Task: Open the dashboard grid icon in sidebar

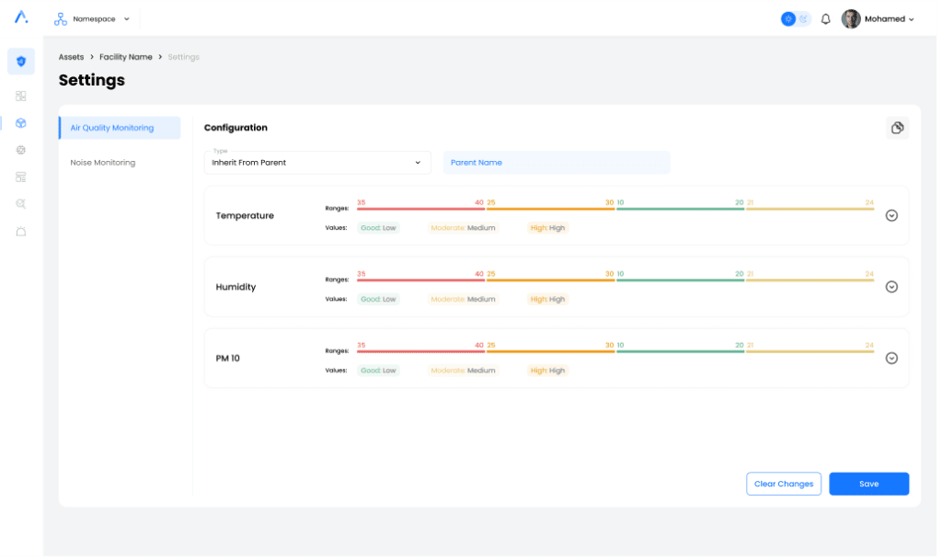Action: tap(21, 96)
